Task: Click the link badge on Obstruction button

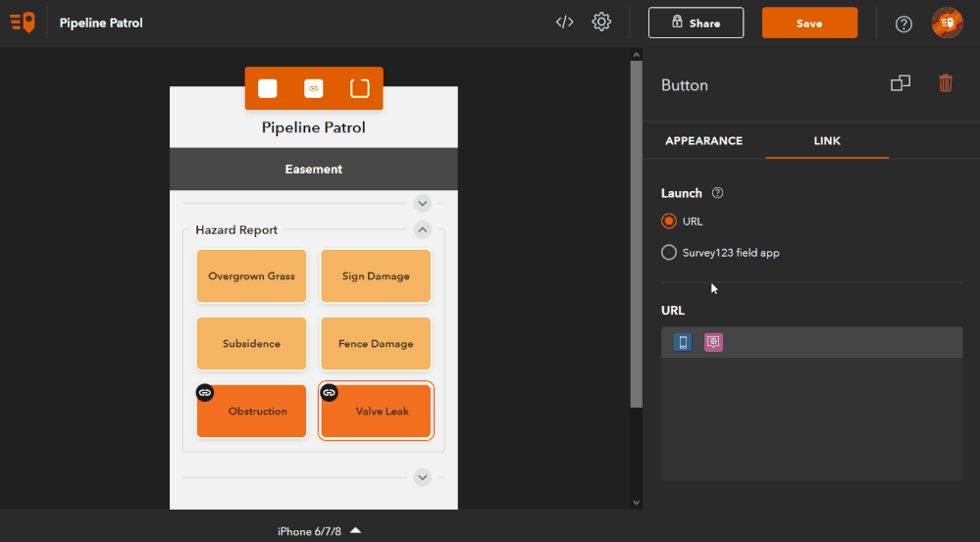Action: point(205,393)
